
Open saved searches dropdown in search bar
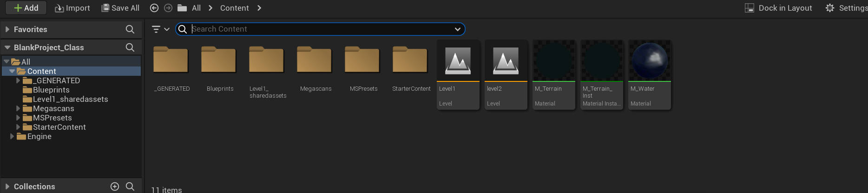coord(458,29)
